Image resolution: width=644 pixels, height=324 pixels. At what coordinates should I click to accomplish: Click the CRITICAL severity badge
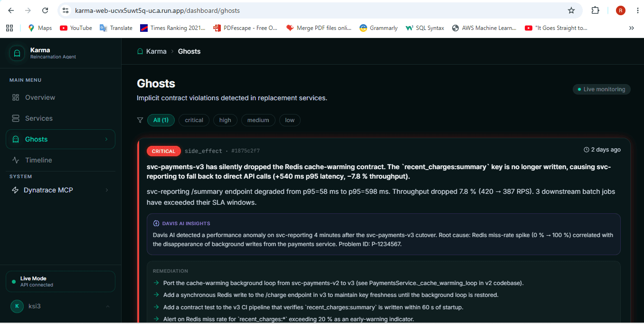tap(164, 151)
